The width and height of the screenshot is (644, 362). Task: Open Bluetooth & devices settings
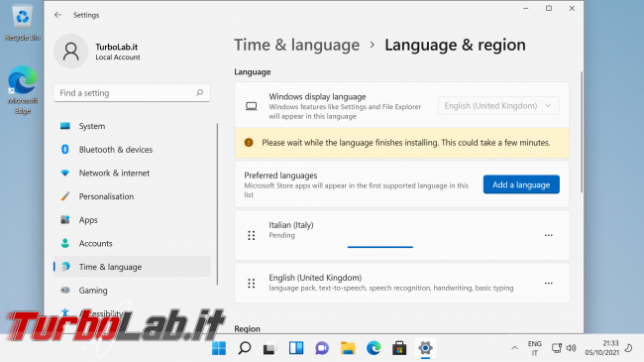point(132,150)
